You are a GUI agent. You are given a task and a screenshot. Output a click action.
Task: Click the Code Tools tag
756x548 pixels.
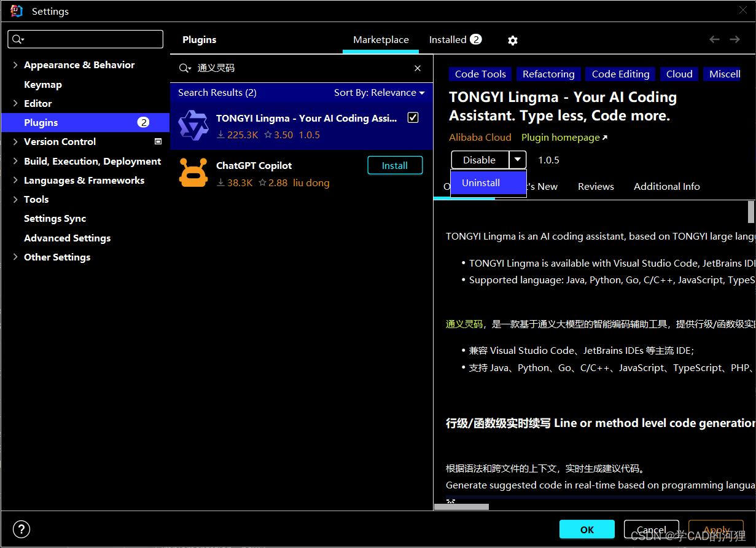(x=480, y=74)
